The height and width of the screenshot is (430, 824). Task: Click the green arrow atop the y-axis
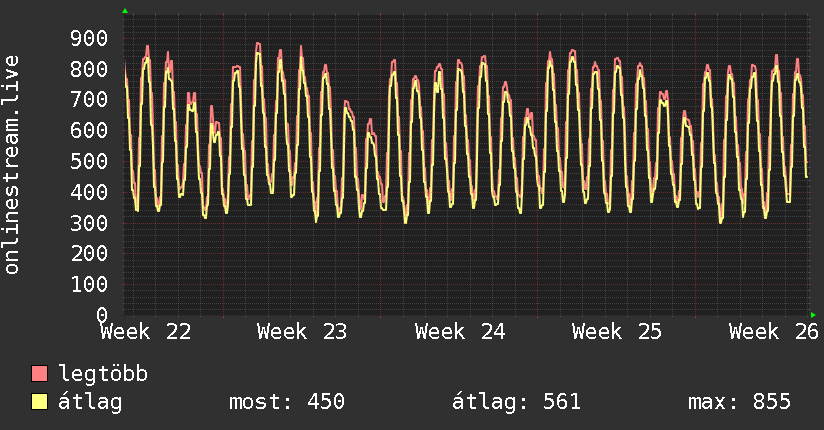coord(125,11)
